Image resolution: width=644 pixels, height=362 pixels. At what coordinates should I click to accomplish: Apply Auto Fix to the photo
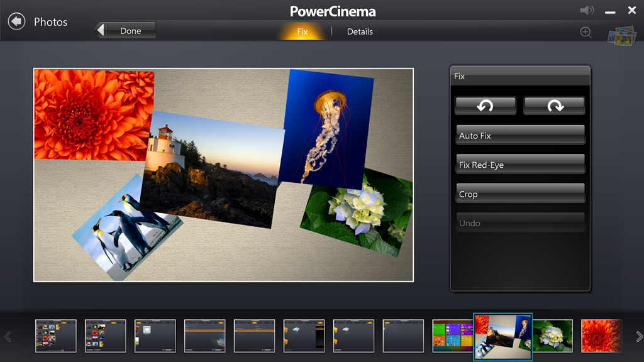520,135
